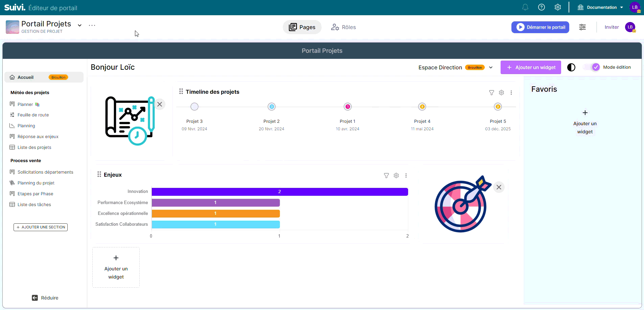This screenshot has width=644, height=310.
Task: Expand the Portail Projets name dropdown
Action: [x=80, y=25]
